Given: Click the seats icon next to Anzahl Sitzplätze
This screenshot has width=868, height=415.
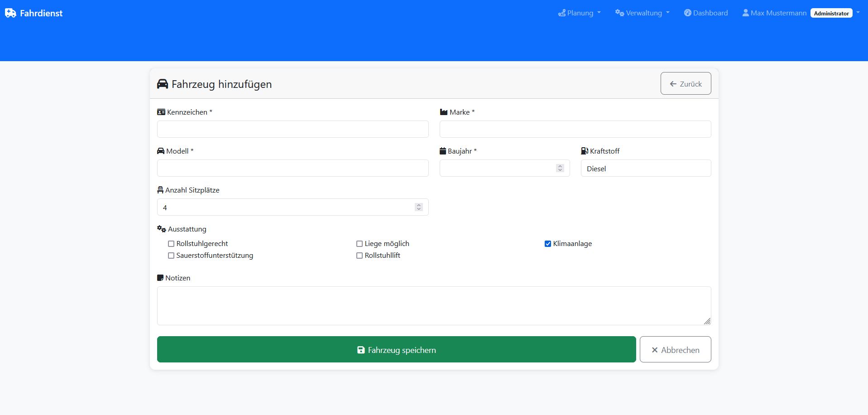Looking at the screenshot, I should pyautogui.click(x=160, y=190).
